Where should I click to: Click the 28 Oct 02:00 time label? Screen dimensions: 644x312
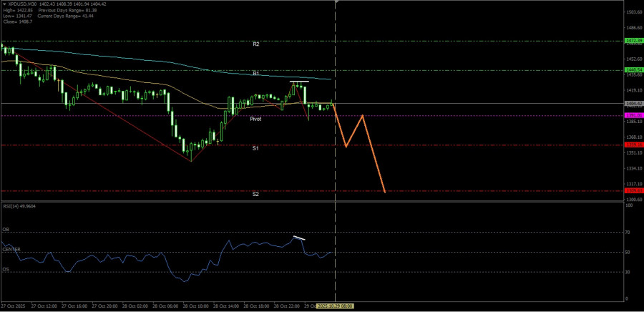[x=135, y=306]
